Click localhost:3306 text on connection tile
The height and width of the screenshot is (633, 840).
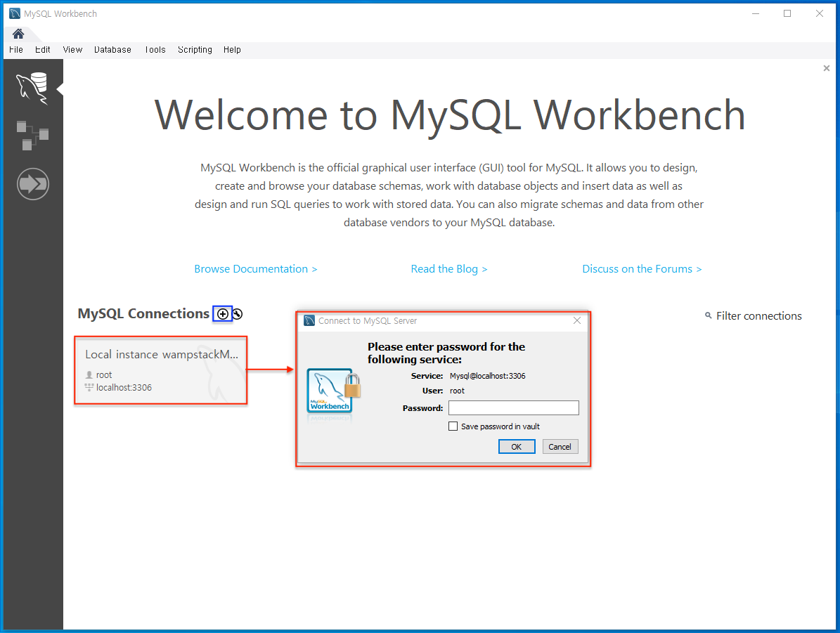[x=124, y=387]
